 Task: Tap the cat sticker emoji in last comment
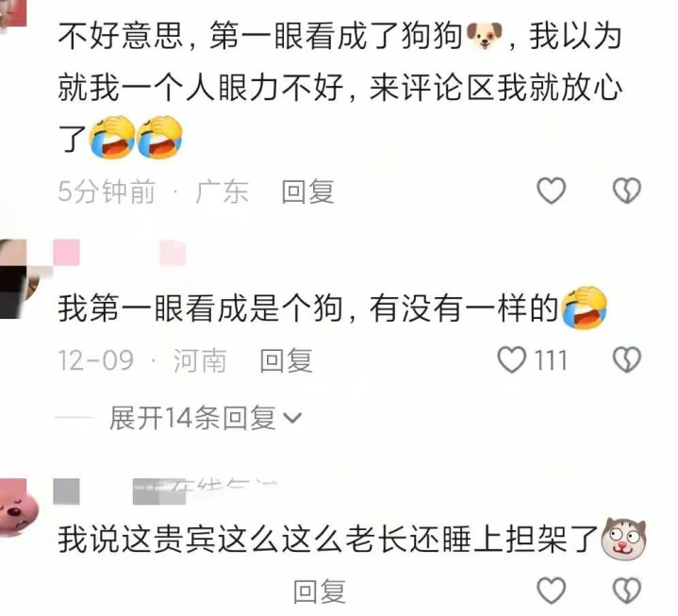(623, 538)
